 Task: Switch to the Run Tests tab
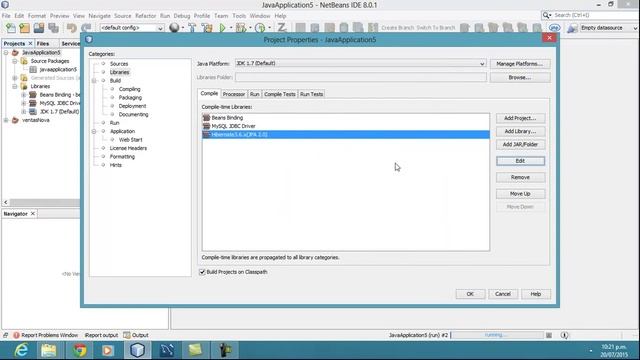(x=311, y=94)
